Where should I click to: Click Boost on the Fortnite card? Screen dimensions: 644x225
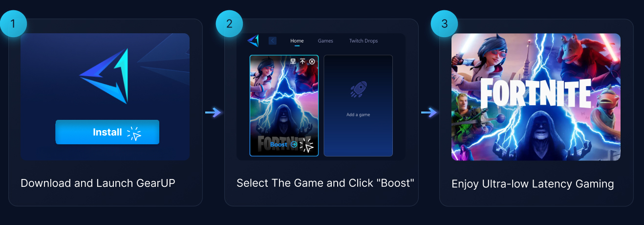pos(279,145)
